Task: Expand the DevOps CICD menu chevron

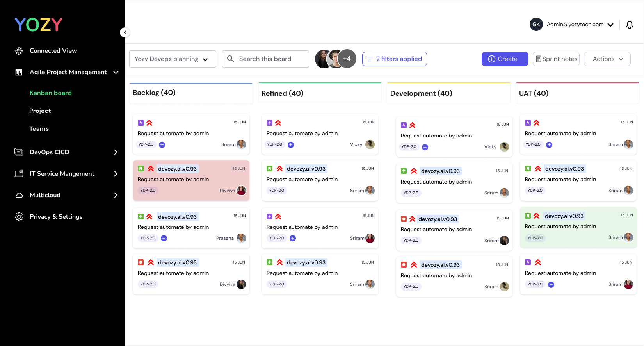Action: coord(116,152)
